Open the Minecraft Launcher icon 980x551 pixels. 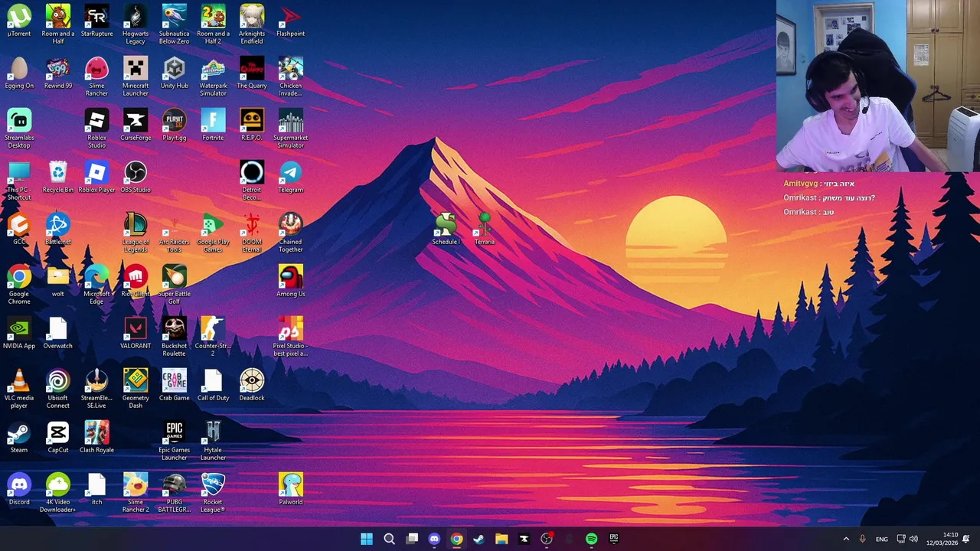pyautogui.click(x=136, y=77)
